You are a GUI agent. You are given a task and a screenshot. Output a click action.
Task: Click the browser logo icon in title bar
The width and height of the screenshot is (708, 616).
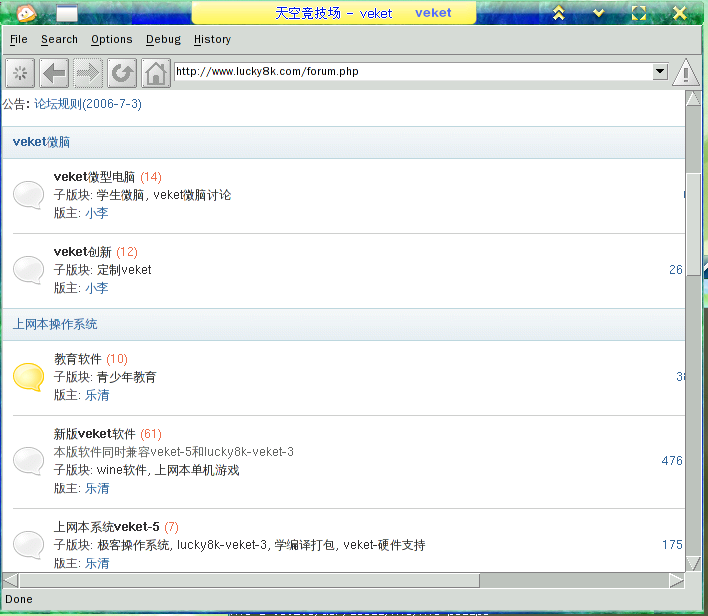(x=26, y=13)
